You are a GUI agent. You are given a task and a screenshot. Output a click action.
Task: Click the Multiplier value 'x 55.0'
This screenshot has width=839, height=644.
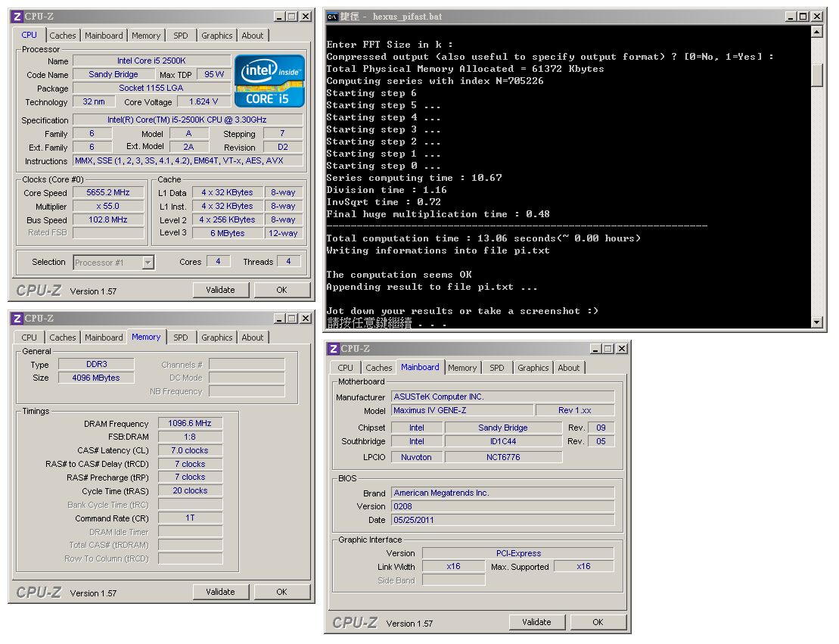[x=108, y=206]
